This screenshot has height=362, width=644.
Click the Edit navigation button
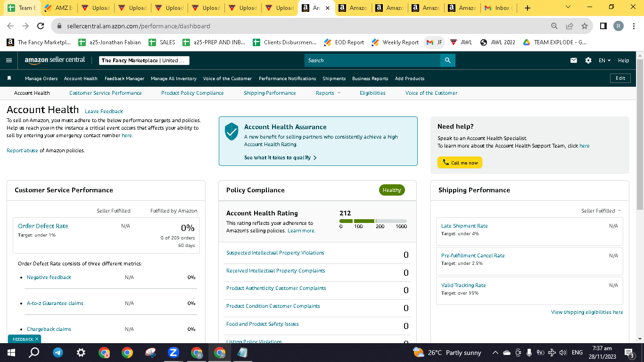(x=620, y=78)
